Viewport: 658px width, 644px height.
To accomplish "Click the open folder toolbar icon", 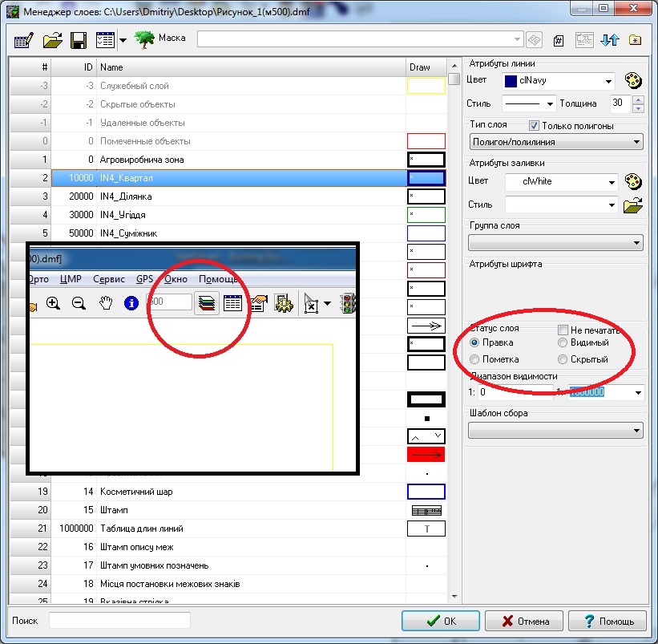I will click(52, 39).
